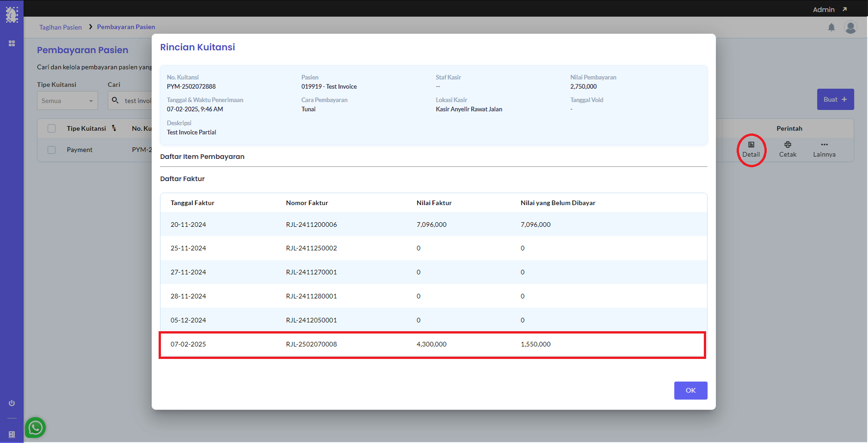868x443 pixels.
Task: Check the Payment row checkbox
Action: [52, 150]
